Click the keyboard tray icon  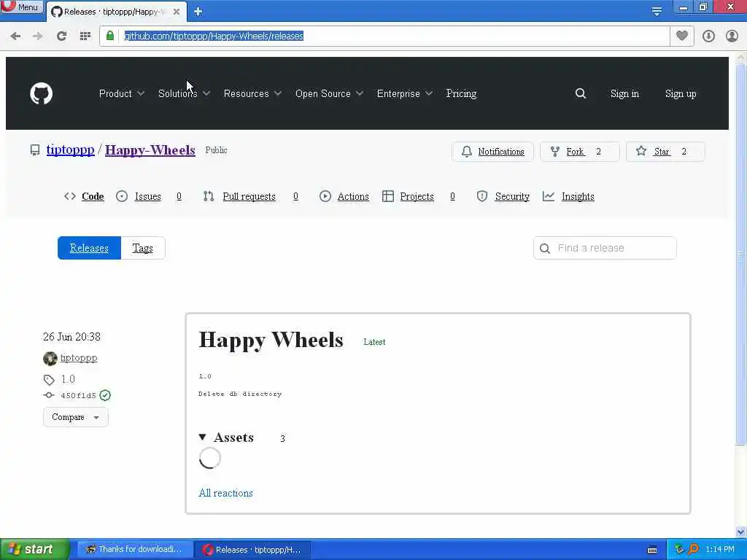point(652,550)
